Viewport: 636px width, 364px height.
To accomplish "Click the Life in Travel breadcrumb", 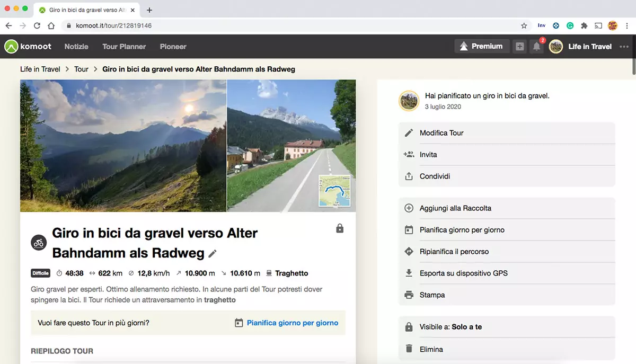I will tap(40, 69).
